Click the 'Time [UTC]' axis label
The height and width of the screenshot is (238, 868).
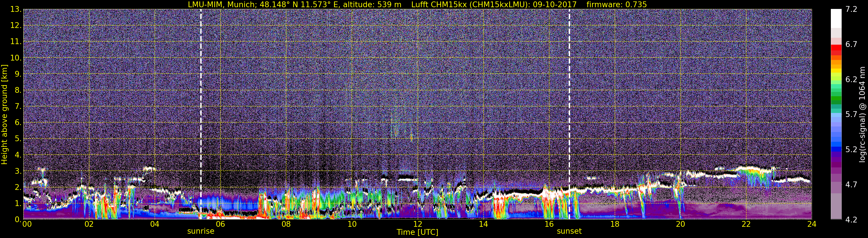tap(417, 232)
